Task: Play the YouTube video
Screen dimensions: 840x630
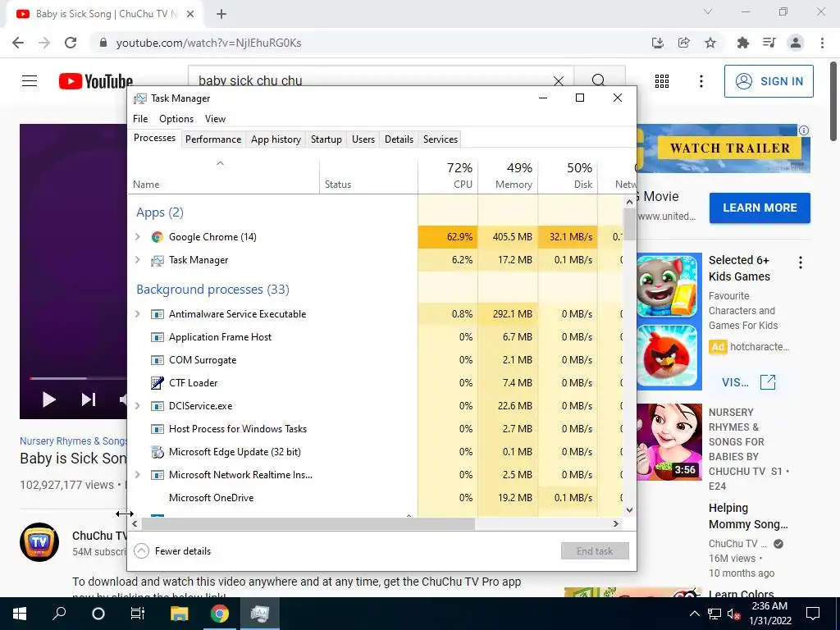Action: (x=48, y=399)
